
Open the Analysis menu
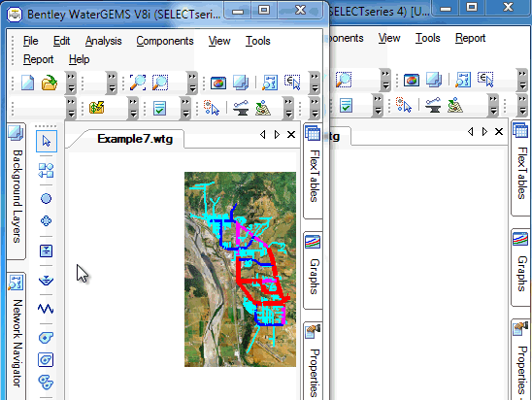pos(104,41)
